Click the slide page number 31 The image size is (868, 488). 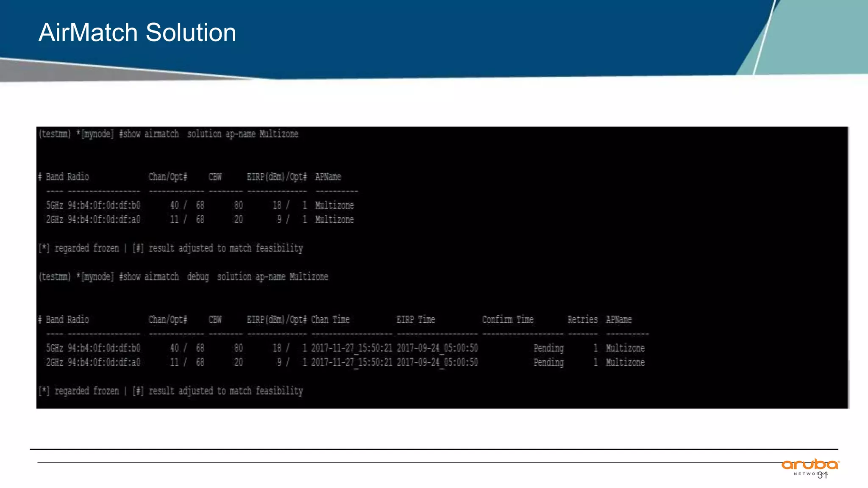click(x=823, y=475)
